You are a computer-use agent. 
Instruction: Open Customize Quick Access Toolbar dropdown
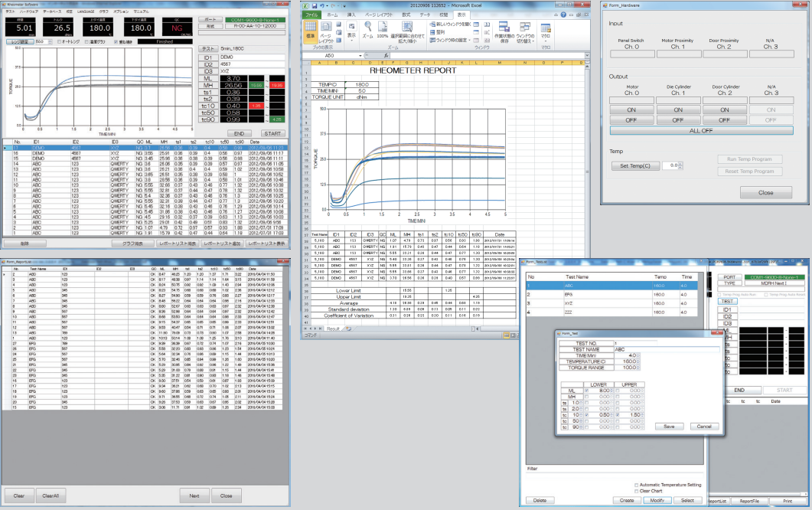344,6
